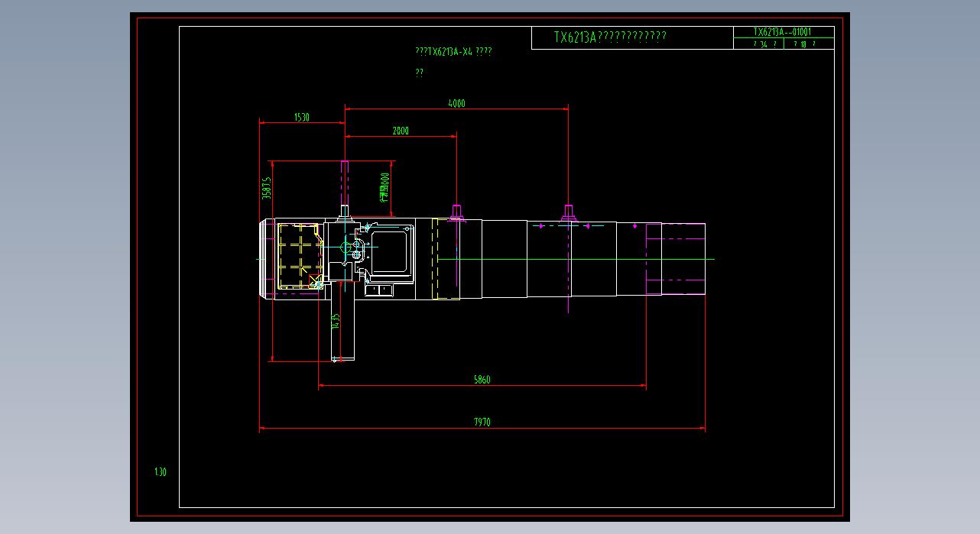
Task: Click the two-question-mark note below TX6213A-X4
Action: point(419,73)
